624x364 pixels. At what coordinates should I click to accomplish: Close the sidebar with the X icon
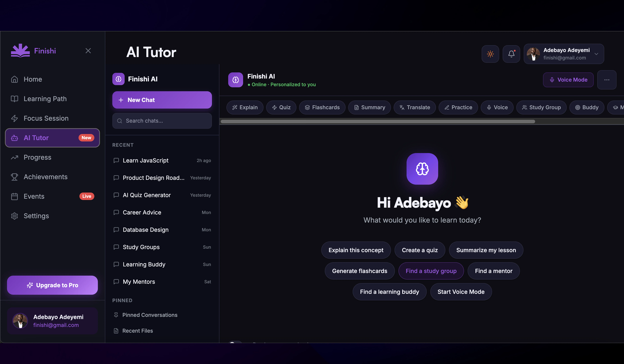tap(88, 51)
